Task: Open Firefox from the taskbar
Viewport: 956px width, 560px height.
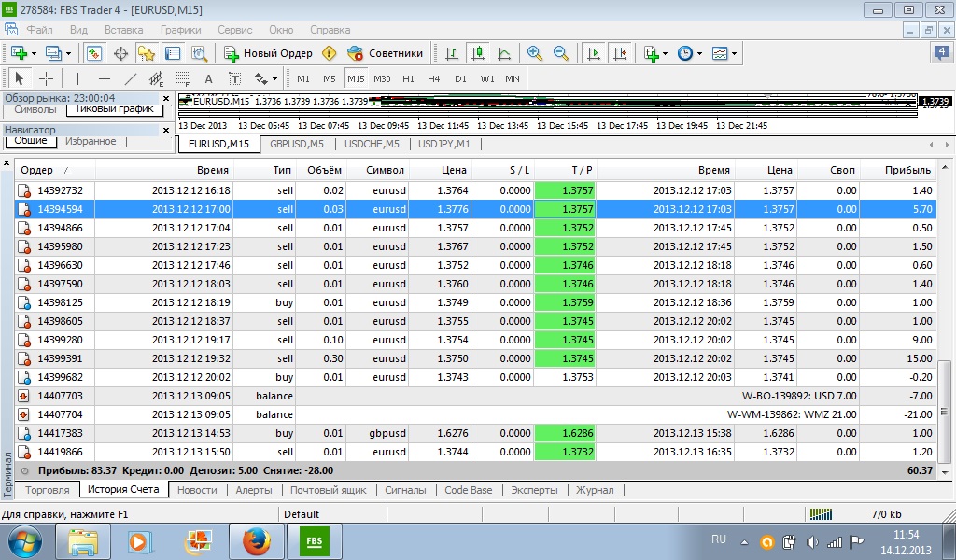Action: [256, 541]
